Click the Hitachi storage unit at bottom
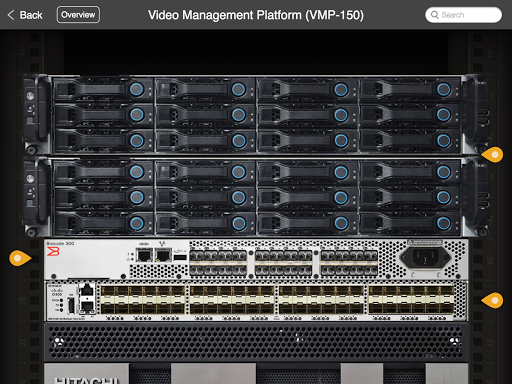The width and height of the screenshot is (512, 384). click(256, 374)
